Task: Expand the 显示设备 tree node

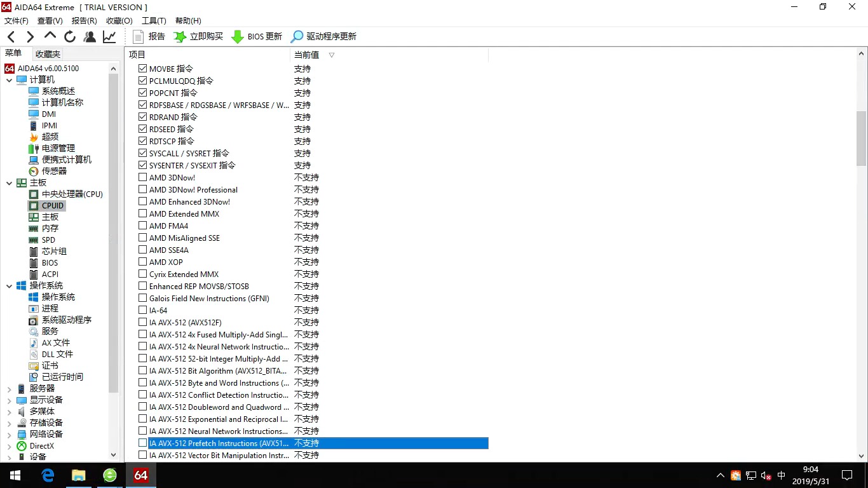Action: click(x=9, y=400)
